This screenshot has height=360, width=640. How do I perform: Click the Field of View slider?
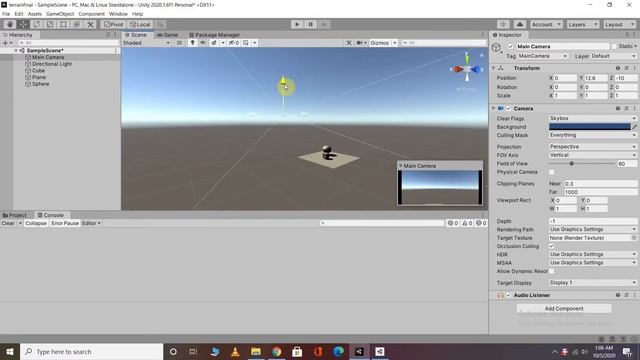tap(582, 164)
